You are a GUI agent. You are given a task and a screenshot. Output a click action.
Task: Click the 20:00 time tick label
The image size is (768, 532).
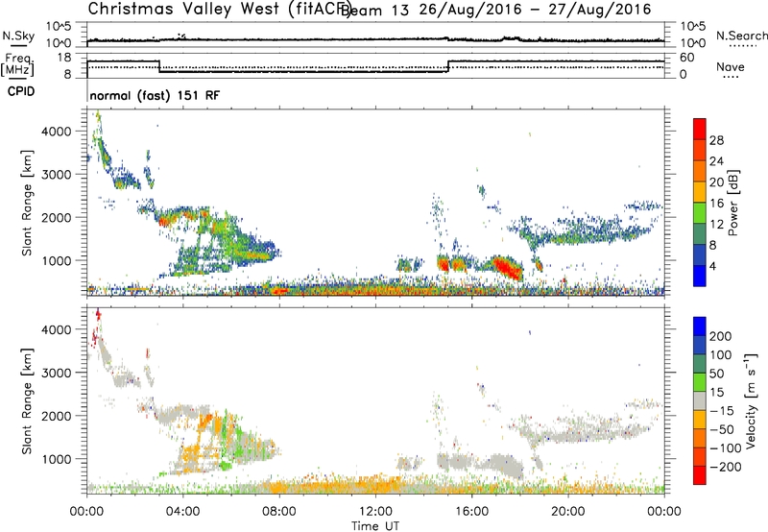(x=567, y=512)
